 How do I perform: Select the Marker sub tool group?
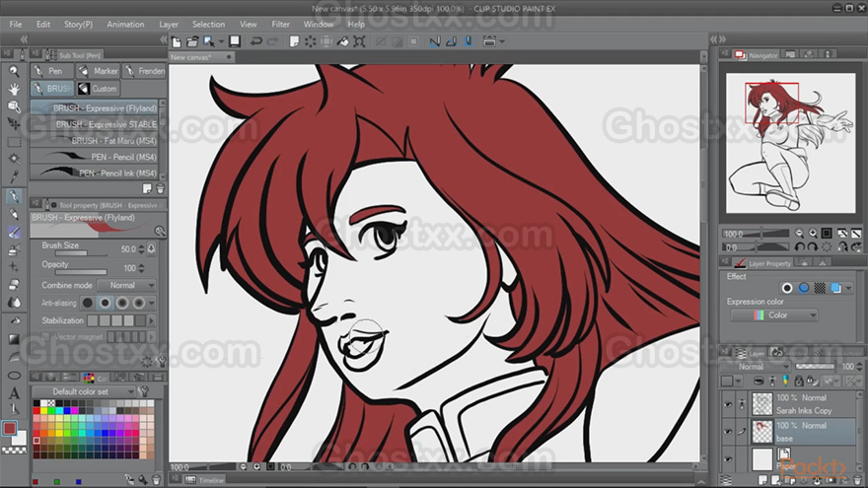click(x=98, y=71)
